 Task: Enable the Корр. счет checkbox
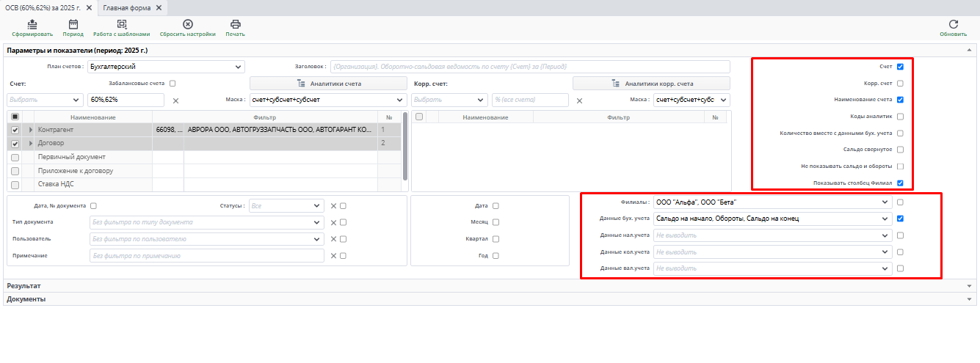[x=900, y=84]
